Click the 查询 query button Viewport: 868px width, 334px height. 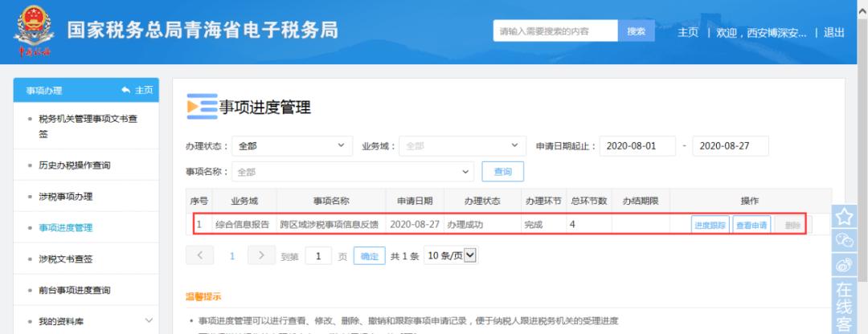502,172
